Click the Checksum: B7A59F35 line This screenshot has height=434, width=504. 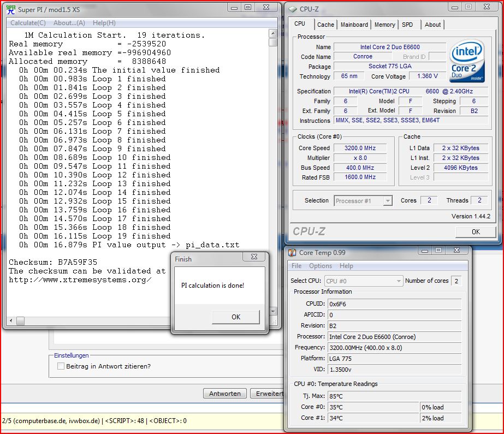[x=53, y=262]
